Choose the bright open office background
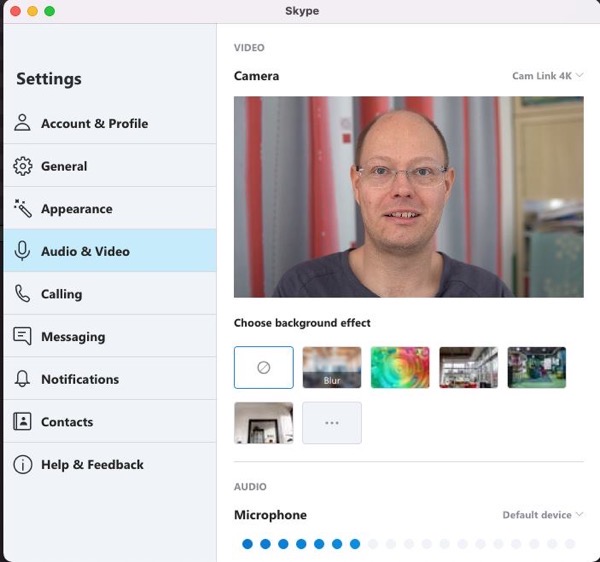 [468, 367]
